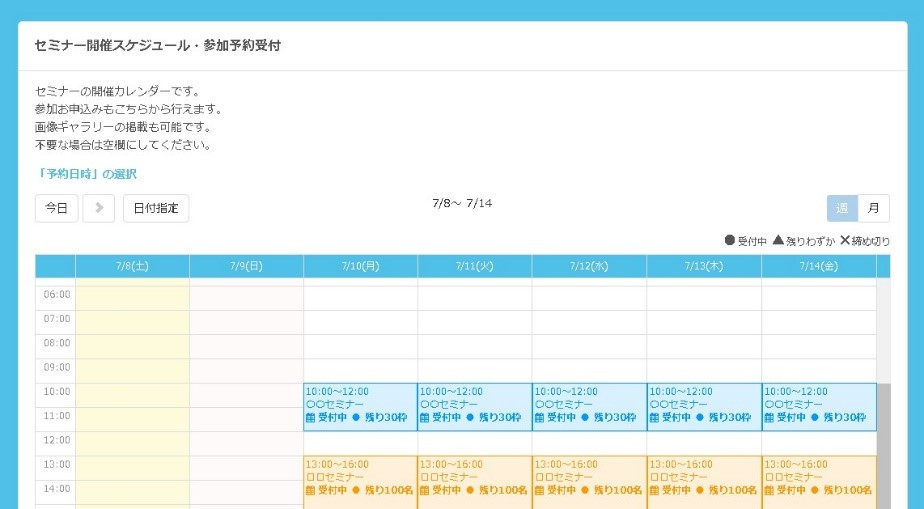The height and width of the screenshot is (509, 924).
Task: Click calendar icon in 7/10 13:00 □□セミナー
Action: [310, 491]
